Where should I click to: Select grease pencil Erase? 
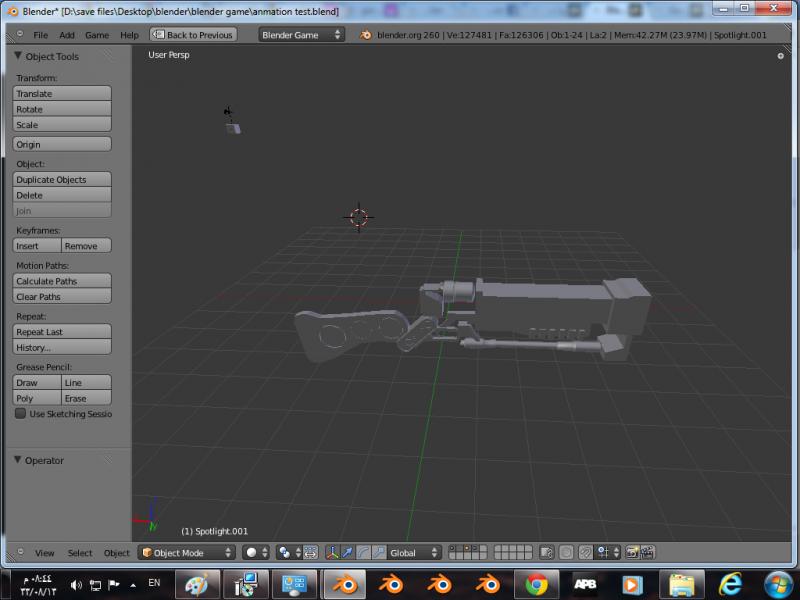(x=86, y=398)
